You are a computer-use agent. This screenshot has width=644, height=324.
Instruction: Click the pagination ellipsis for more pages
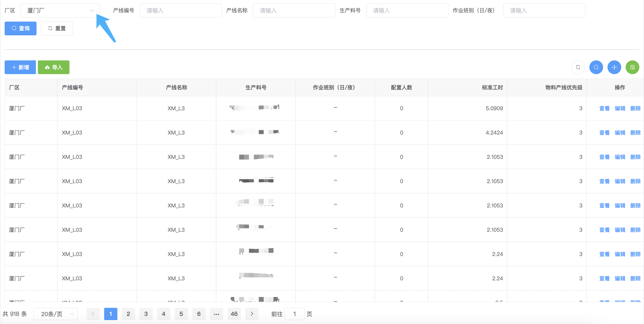[216, 314]
